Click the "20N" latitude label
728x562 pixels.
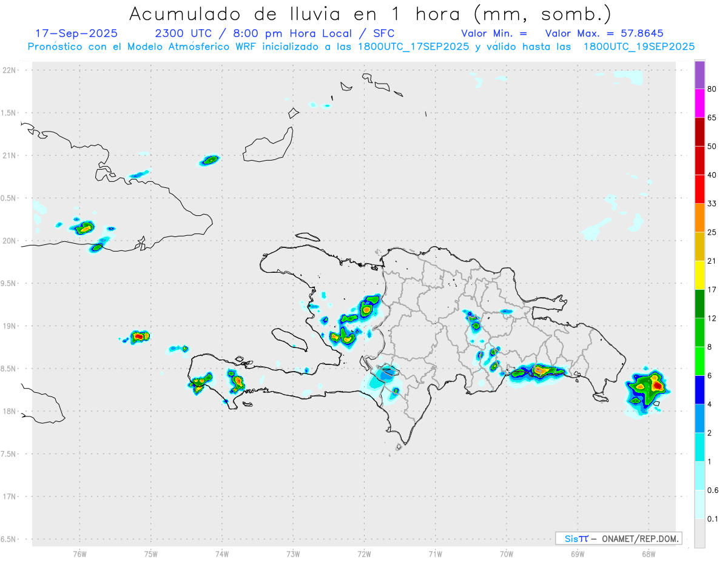pyautogui.click(x=10, y=241)
